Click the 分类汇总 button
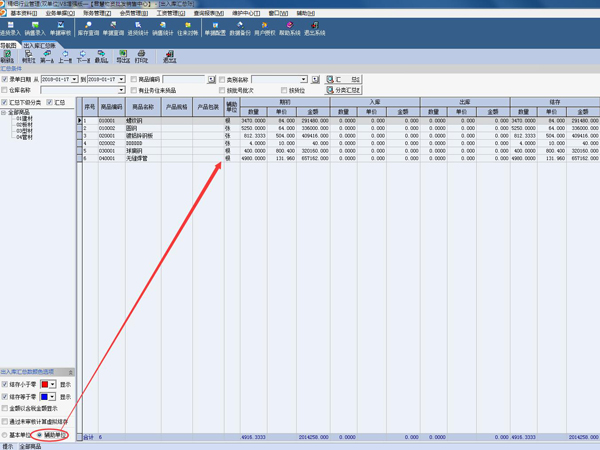Viewport: 600px width, 450px height. 342,90
